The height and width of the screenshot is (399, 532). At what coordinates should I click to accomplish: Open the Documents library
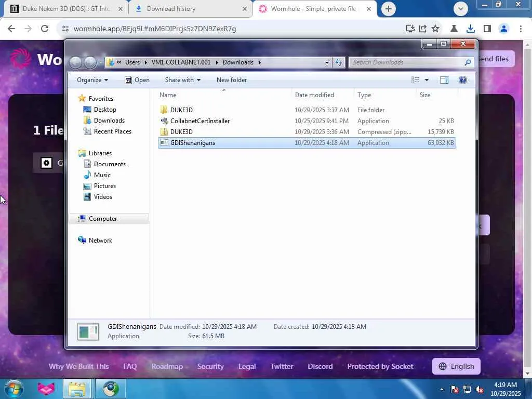tap(110, 164)
